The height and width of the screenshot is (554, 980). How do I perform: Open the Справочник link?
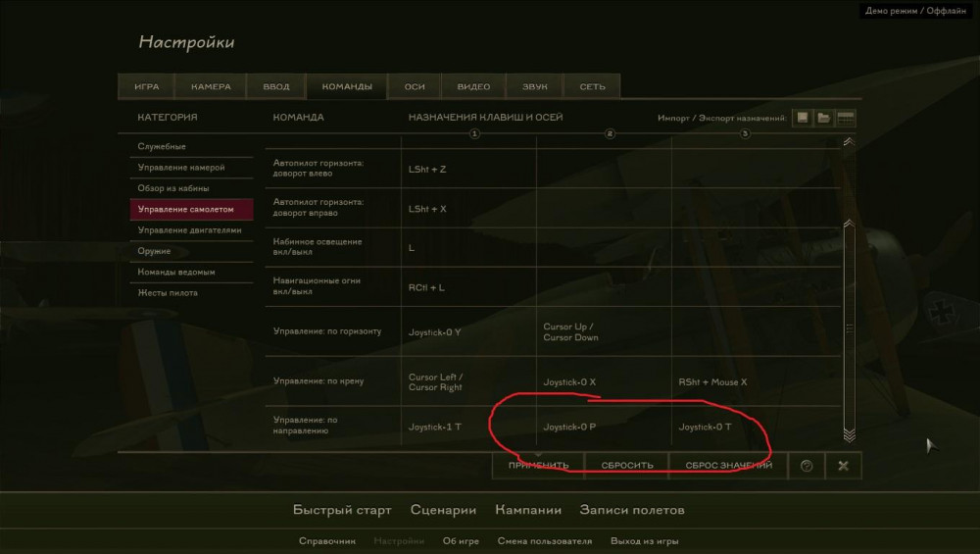tap(327, 541)
